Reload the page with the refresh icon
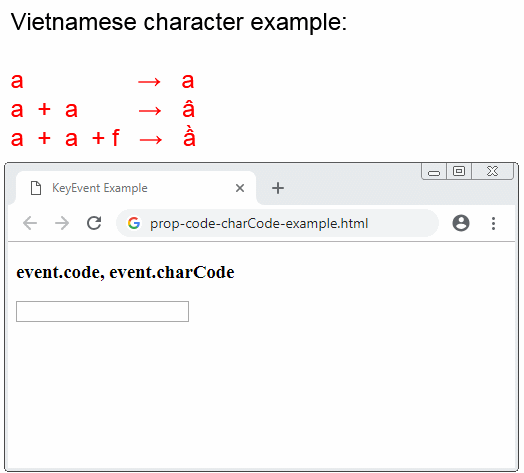Viewport: 524px width, 473px height. [x=94, y=223]
